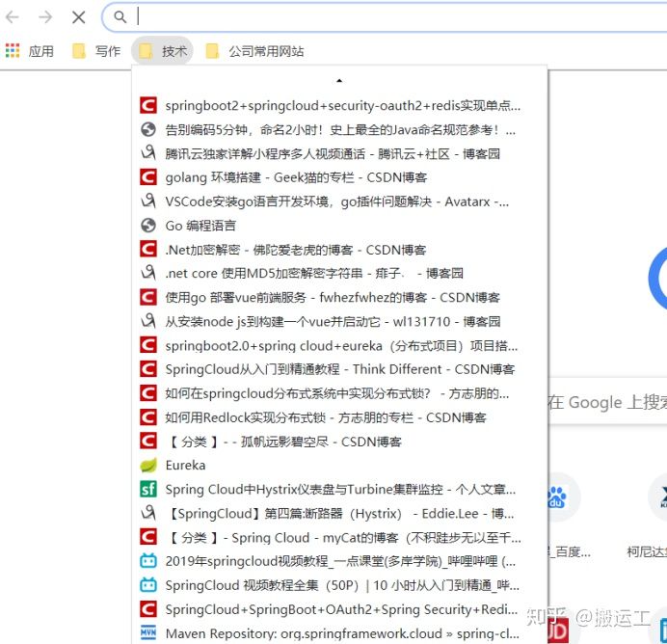
Task: Open 从安装node js到构建一个vue link
Action: (333, 322)
